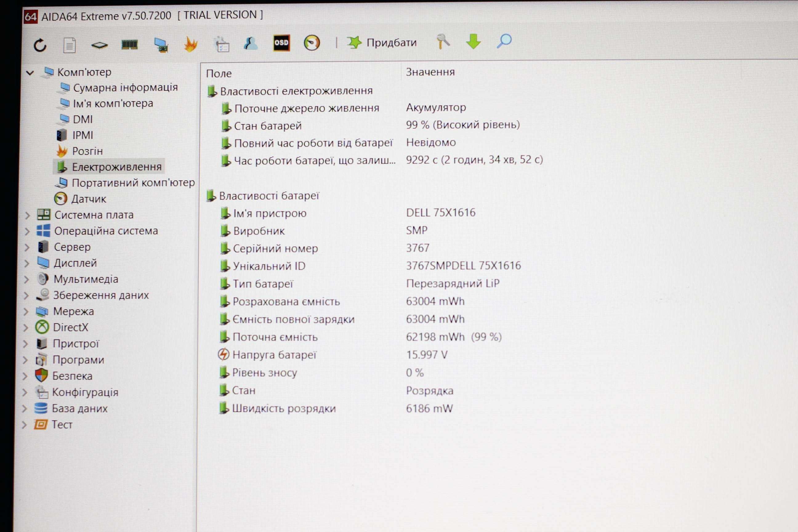Expand the Системна плата node
This screenshot has height=532, width=798.
(27, 215)
